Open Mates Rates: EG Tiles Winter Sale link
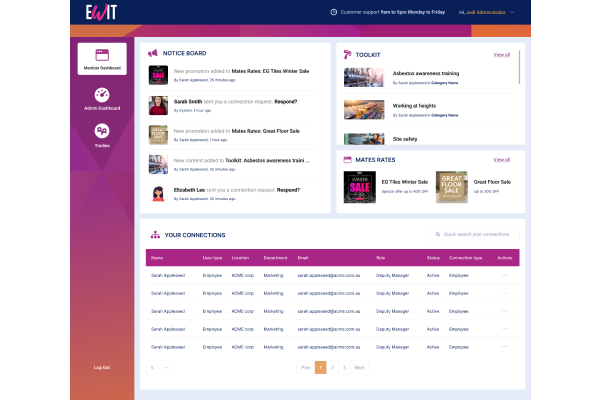600x400 pixels. [270, 71]
